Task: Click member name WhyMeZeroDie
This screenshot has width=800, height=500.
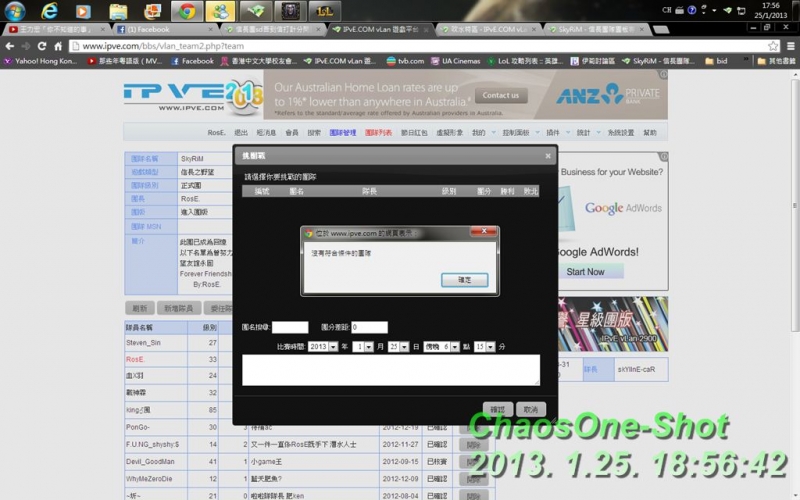Action: pyautogui.click(x=149, y=479)
